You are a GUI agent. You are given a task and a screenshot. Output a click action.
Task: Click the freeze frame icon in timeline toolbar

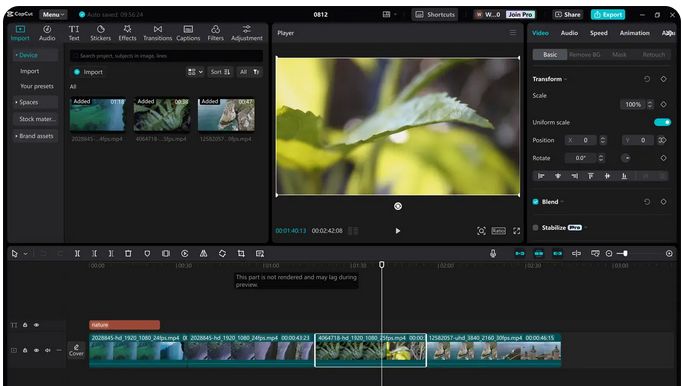[x=166, y=253]
